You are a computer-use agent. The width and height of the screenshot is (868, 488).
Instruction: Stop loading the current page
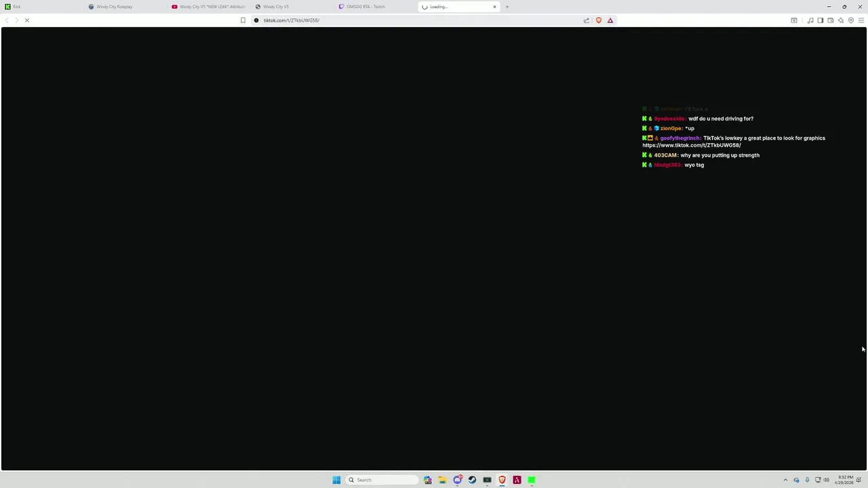tap(27, 20)
